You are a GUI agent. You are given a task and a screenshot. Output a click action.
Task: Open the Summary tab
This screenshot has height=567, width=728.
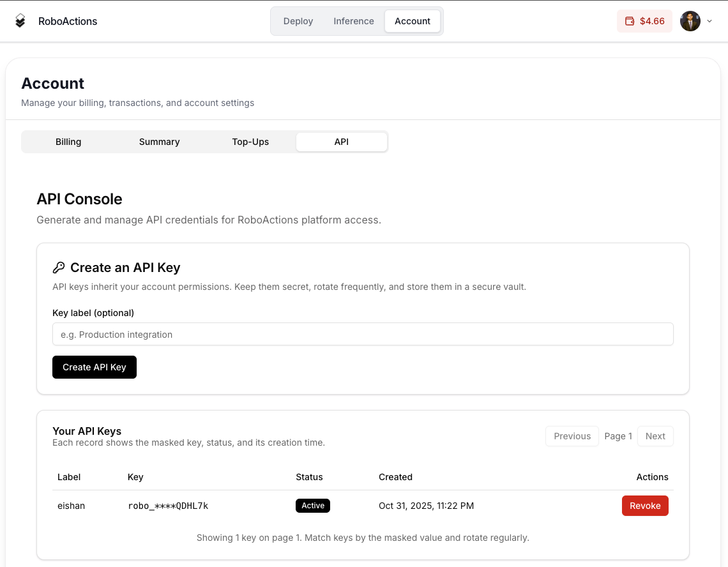[159, 142]
